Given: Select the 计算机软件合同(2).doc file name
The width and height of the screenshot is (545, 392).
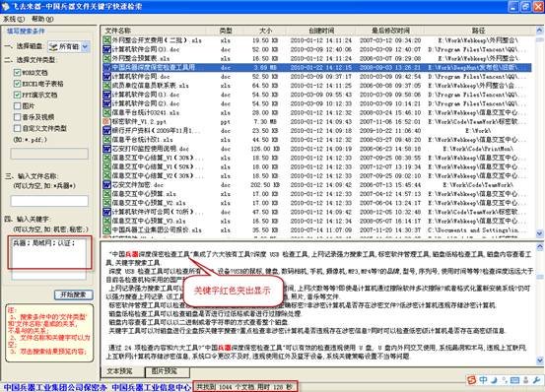Looking at the screenshot, I should coord(146,103).
